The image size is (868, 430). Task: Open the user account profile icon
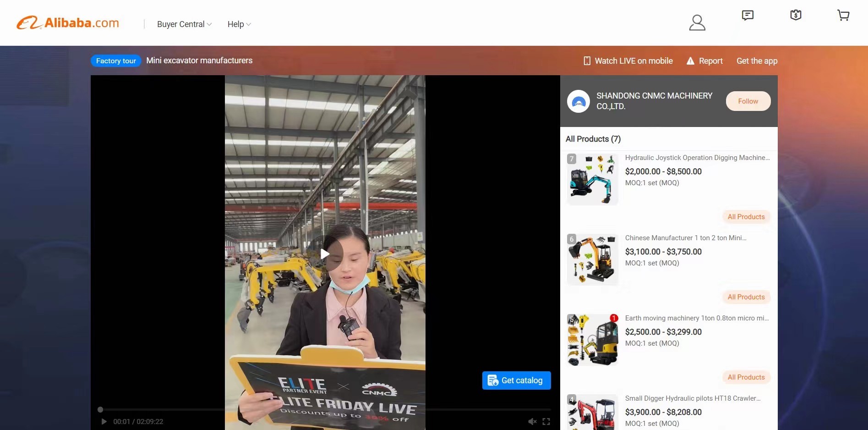[x=697, y=22]
